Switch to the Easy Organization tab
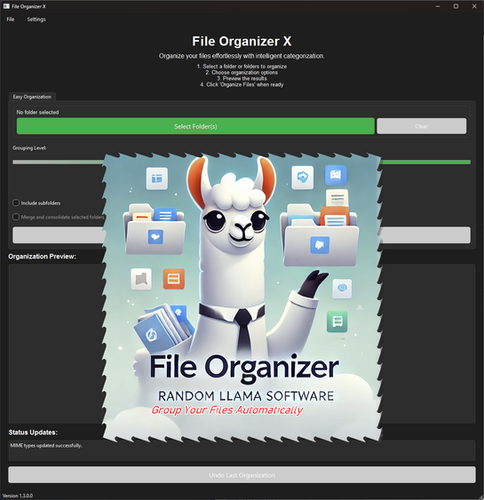 (x=32, y=97)
